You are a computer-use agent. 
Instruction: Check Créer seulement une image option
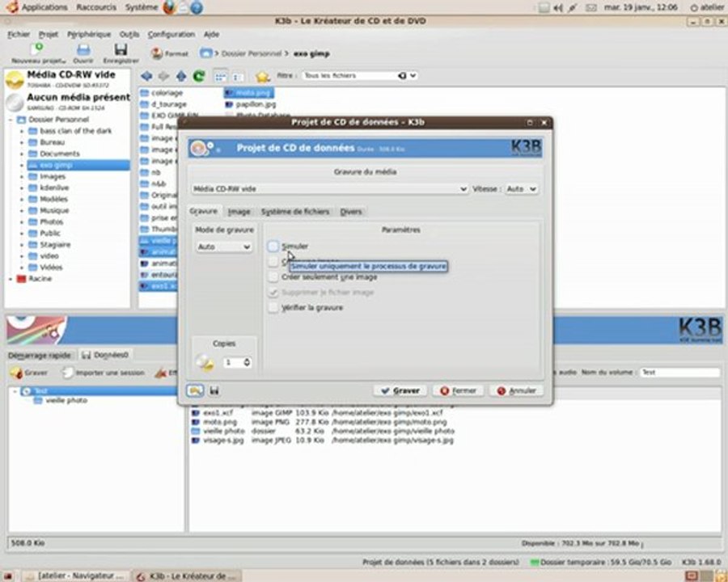click(273, 277)
